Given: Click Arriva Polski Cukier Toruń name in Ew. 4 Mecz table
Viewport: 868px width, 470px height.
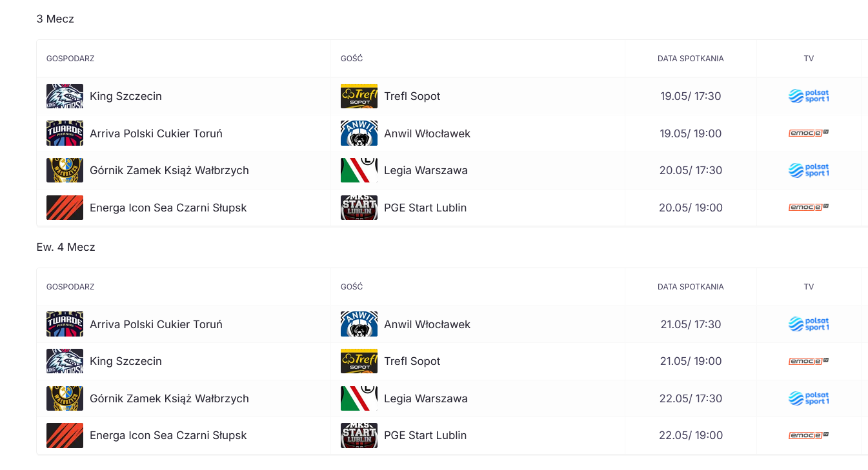Looking at the screenshot, I should 156,324.
